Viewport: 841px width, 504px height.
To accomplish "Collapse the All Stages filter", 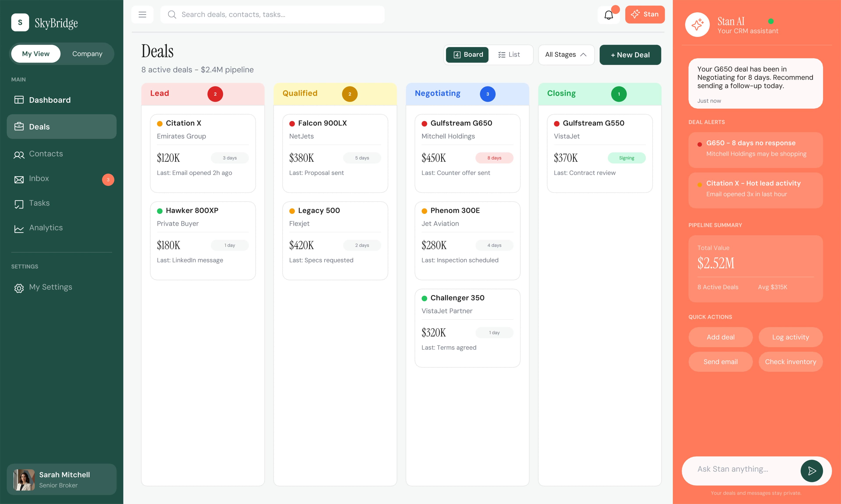I will (x=566, y=54).
